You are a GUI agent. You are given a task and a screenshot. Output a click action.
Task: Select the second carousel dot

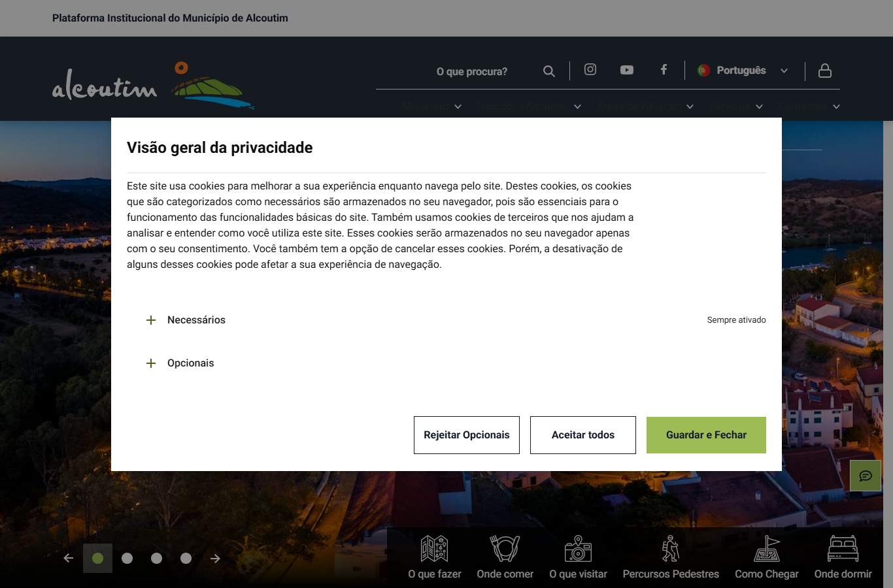pos(127,558)
